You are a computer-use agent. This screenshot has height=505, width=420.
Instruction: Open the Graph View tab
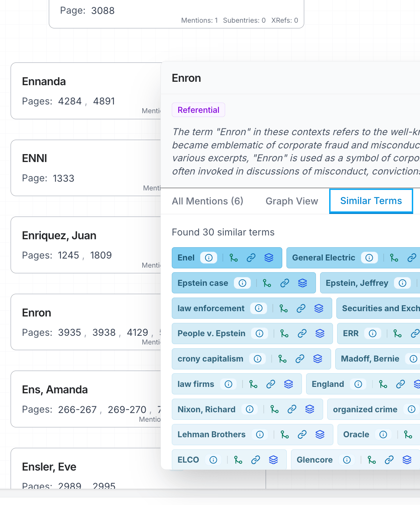tap(292, 201)
